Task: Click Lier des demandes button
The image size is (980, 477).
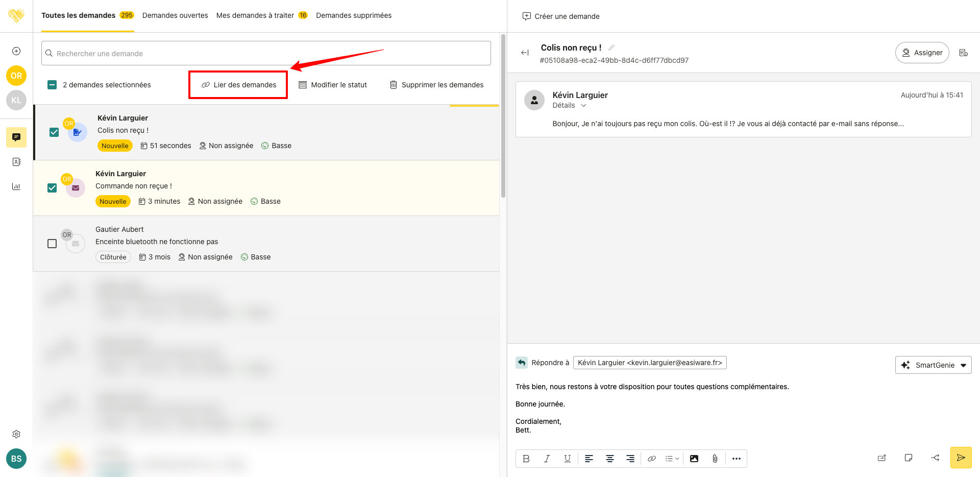Action: [x=238, y=85]
